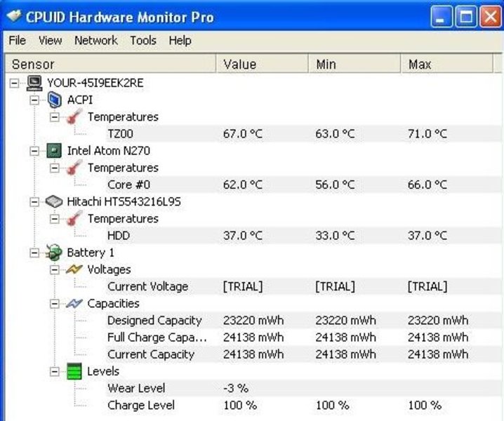
Task: Collapse the Capacities group
Action: pyautogui.click(x=55, y=304)
